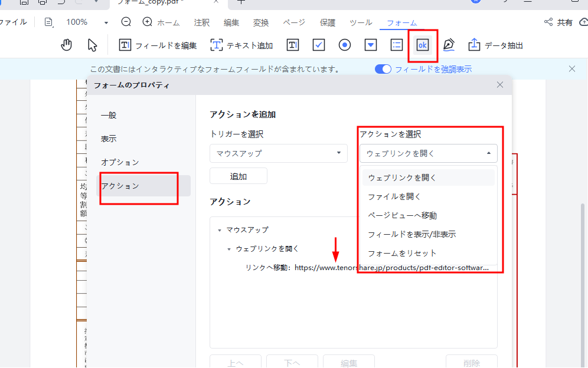Image resolution: width=588 pixels, height=368 pixels.
Task: Click the データ抽出 extraction icon
Action: [474, 44]
